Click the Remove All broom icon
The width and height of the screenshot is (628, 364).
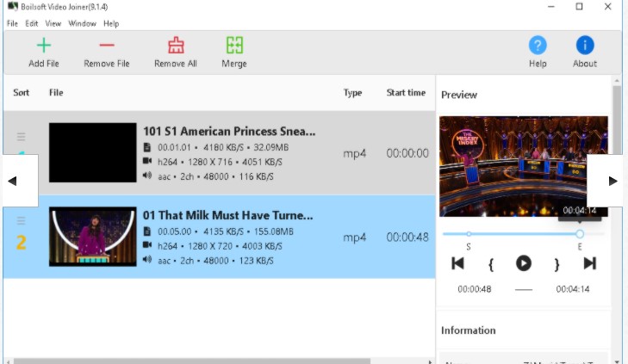(175, 46)
